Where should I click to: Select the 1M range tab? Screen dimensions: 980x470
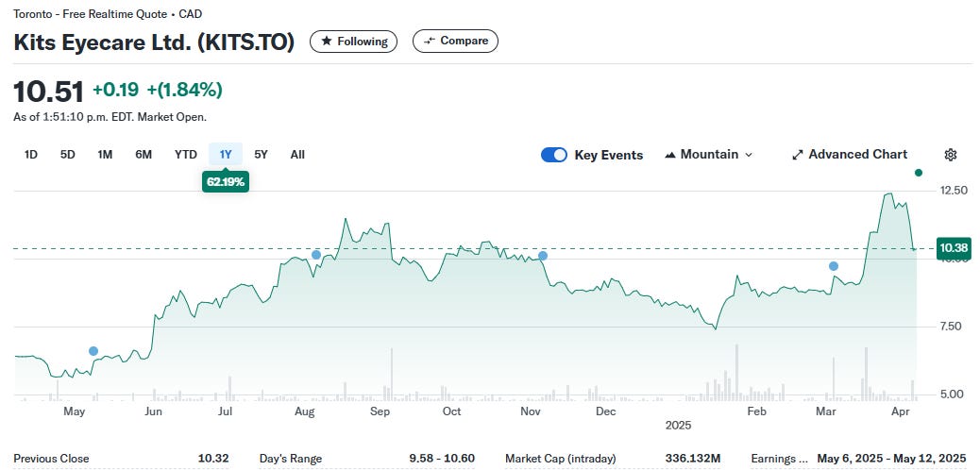(x=105, y=155)
